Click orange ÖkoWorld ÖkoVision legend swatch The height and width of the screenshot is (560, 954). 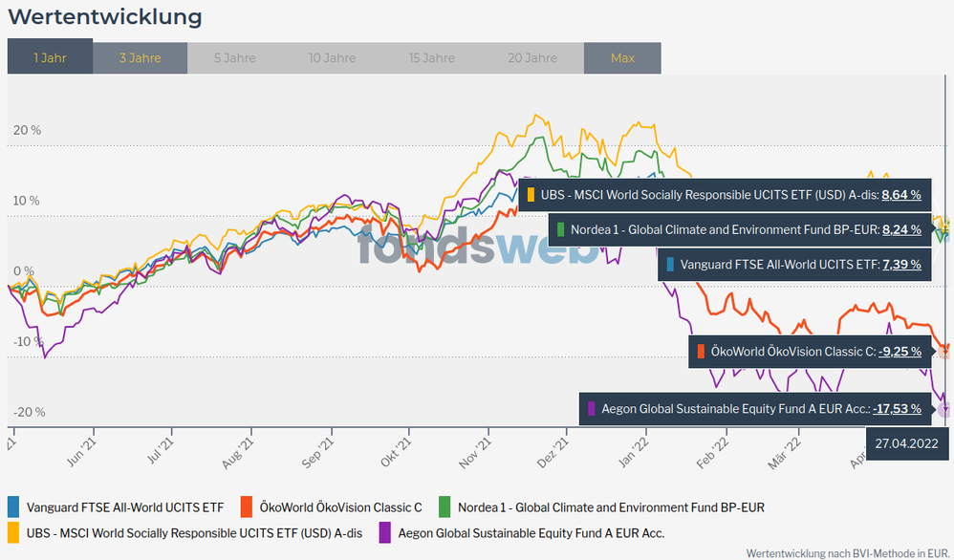pos(247,507)
